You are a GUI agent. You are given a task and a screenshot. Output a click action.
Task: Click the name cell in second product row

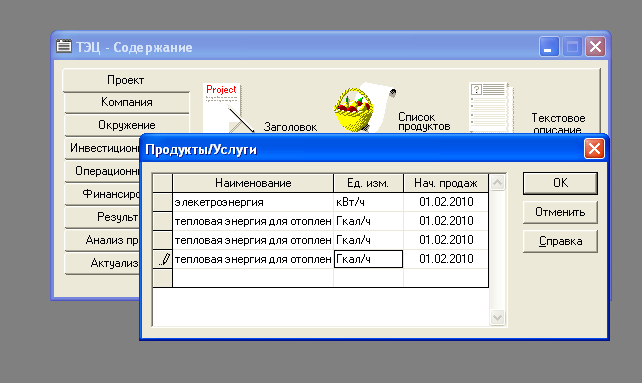(253, 221)
